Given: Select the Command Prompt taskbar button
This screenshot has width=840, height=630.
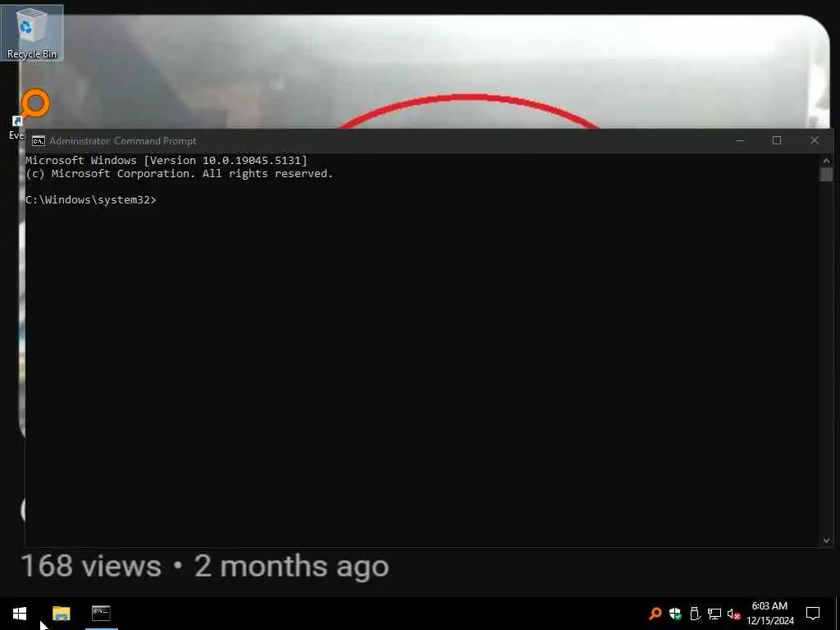Looking at the screenshot, I should (101, 614).
